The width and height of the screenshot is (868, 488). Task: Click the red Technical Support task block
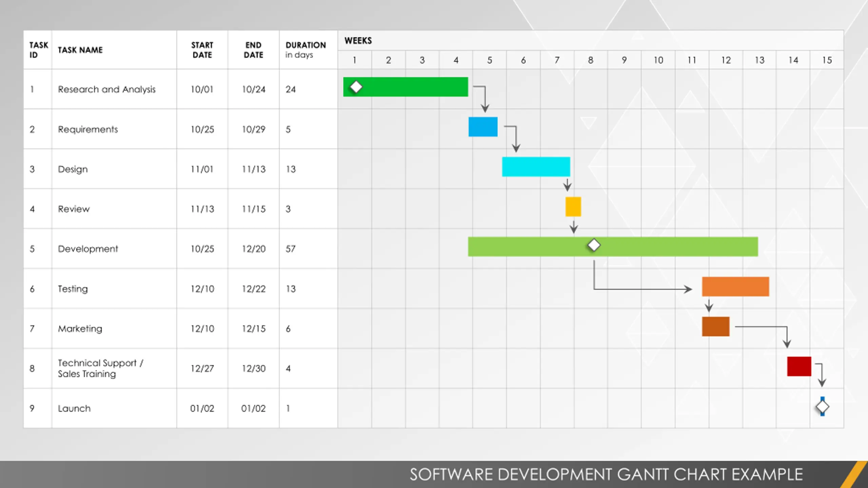pos(799,366)
